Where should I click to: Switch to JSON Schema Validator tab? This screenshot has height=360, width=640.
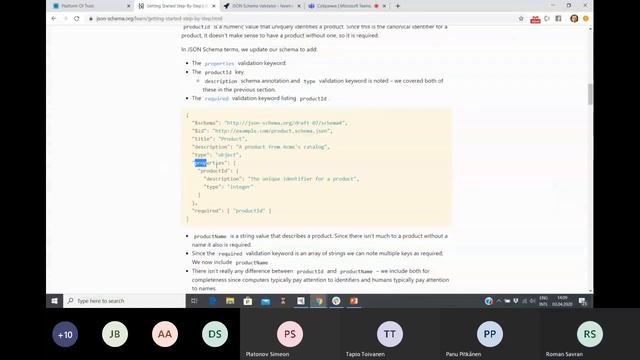pyautogui.click(x=261, y=6)
